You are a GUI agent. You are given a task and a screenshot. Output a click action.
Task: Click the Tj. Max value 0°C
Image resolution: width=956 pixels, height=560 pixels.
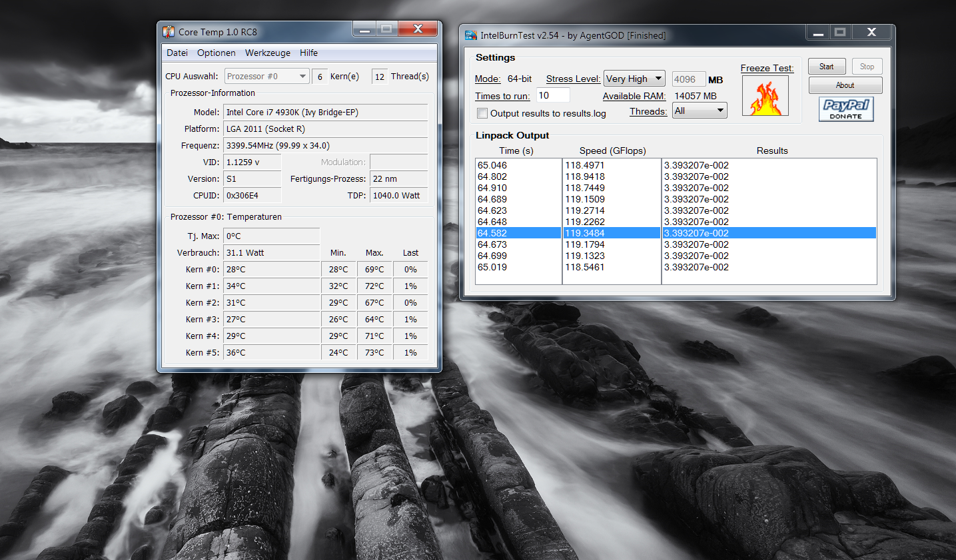click(x=271, y=236)
